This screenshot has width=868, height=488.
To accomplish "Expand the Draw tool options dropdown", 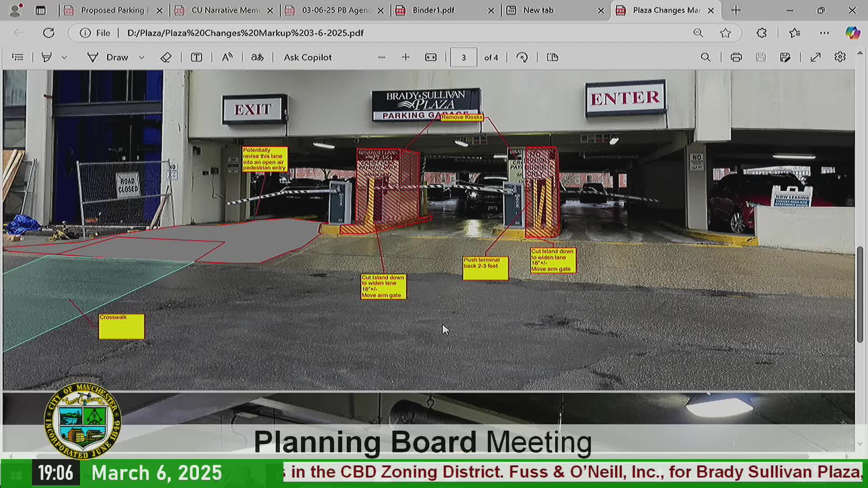I will (x=142, y=57).
